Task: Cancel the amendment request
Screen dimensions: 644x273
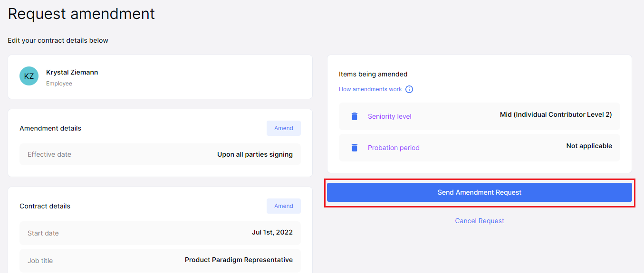Action: [480, 221]
